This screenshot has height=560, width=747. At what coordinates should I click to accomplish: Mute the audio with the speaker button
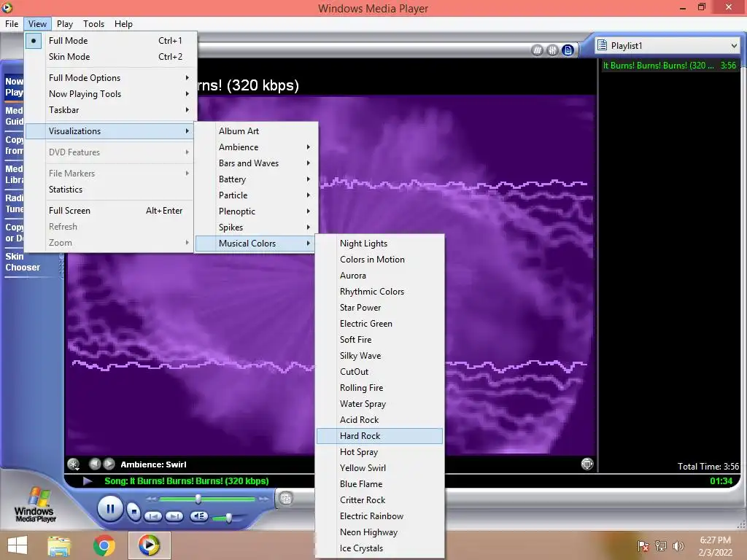coord(198,516)
